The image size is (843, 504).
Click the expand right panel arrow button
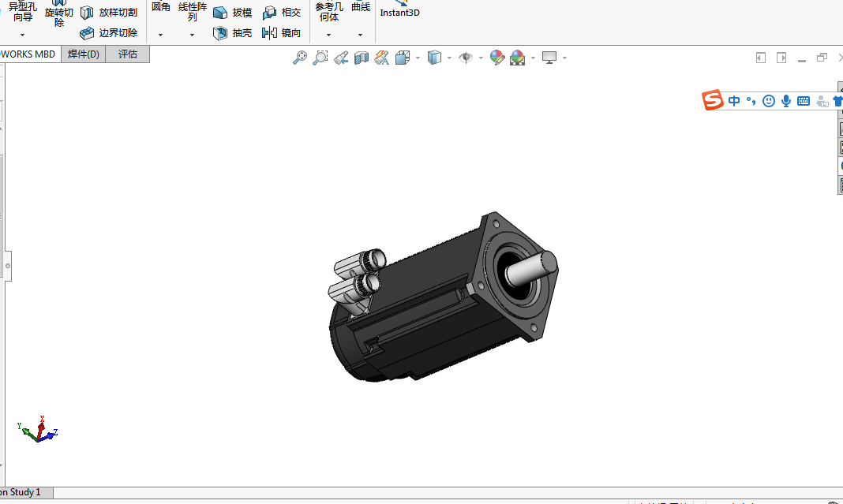click(x=781, y=58)
